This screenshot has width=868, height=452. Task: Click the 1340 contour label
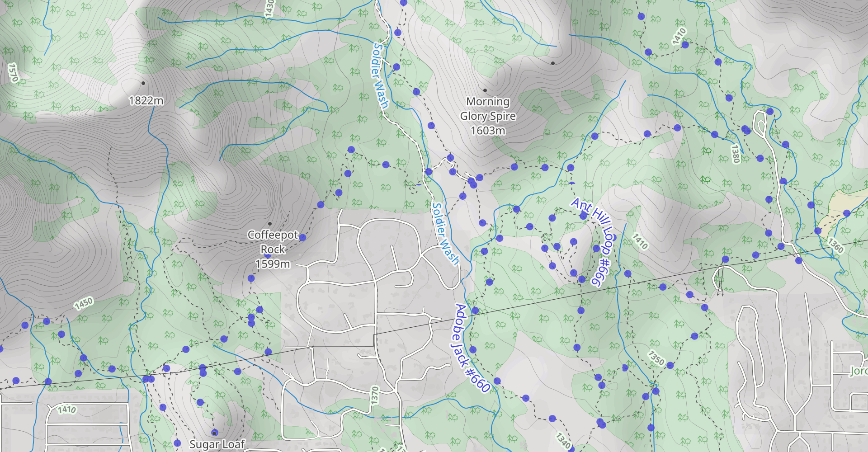coord(563,441)
